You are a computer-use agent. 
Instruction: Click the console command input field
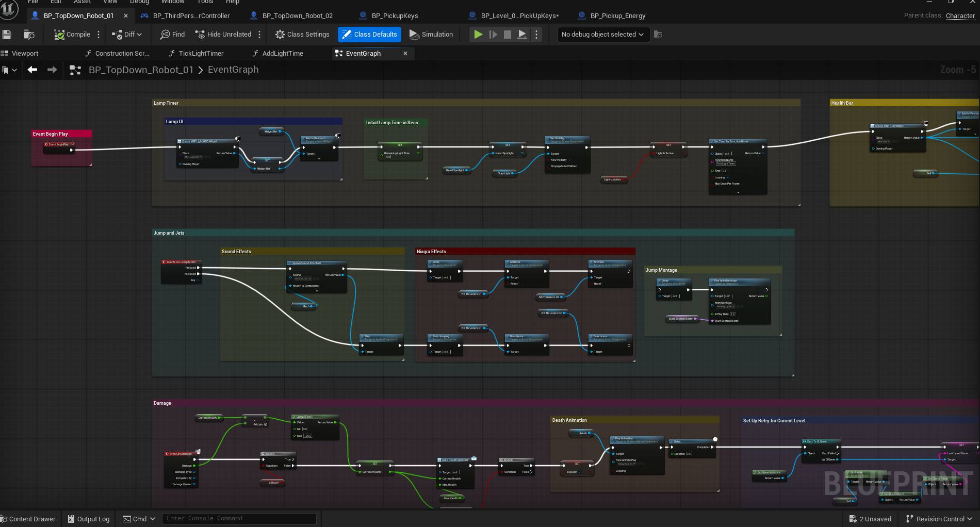point(239,518)
